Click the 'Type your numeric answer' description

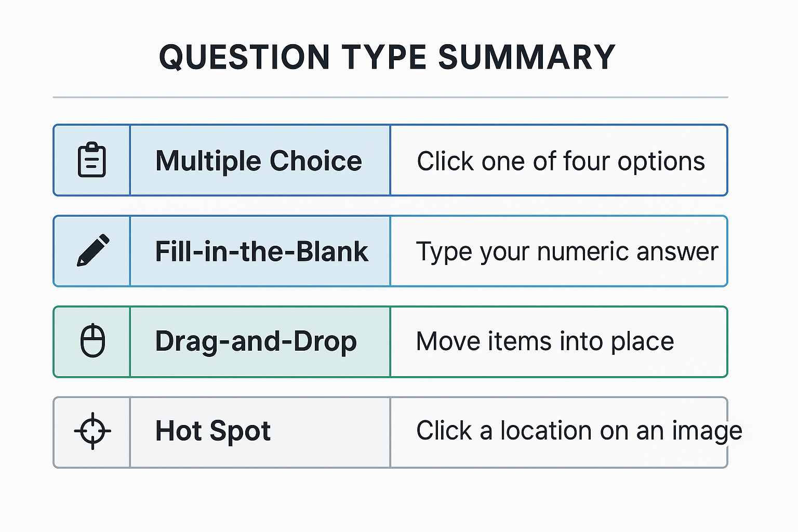(567, 252)
